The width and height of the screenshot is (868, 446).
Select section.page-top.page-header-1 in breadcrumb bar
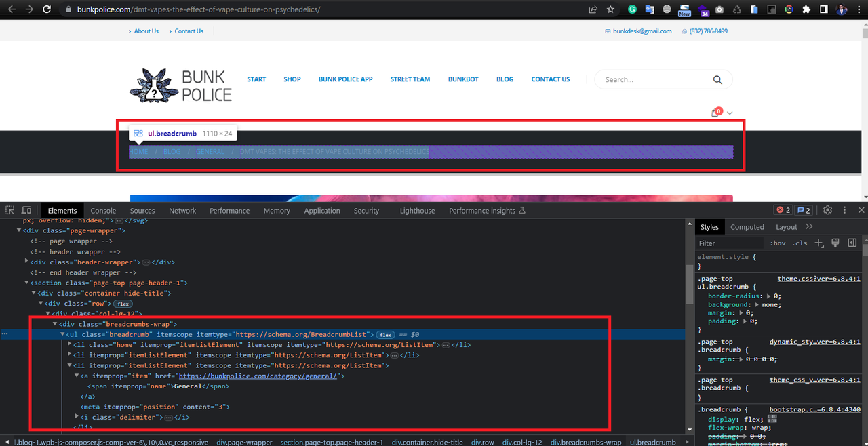click(332, 442)
